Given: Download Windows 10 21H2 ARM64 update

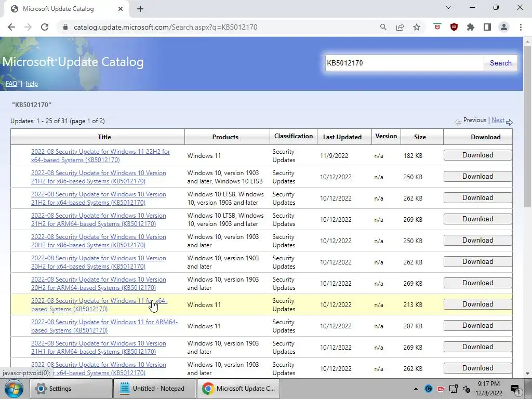Looking at the screenshot, I should coord(477,219).
